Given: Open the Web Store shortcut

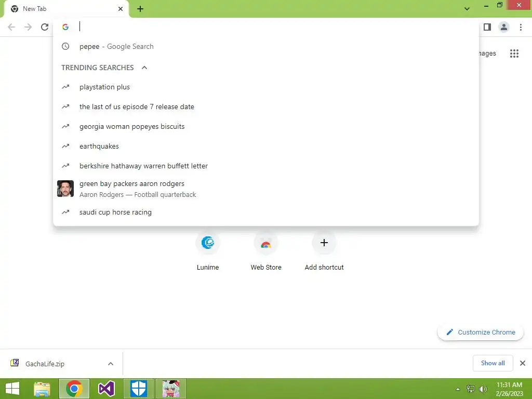Looking at the screenshot, I should (x=266, y=251).
